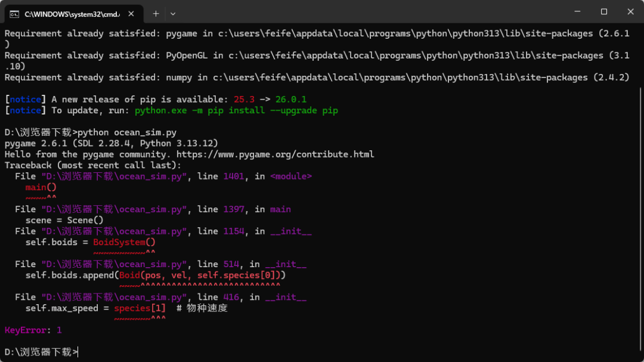Click line number '1154' in traceback
644x362 pixels.
(x=233, y=231)
